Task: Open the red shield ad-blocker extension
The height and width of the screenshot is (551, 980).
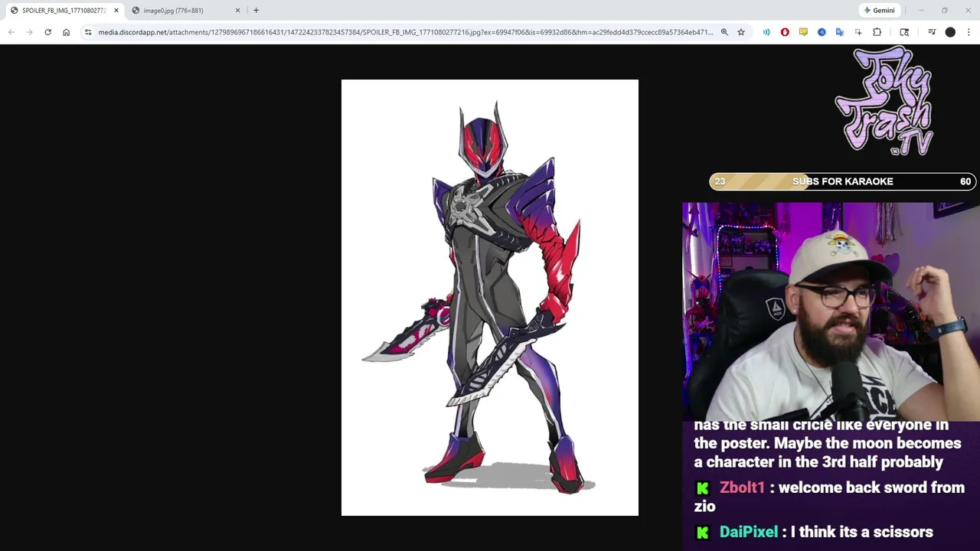Action: tap(785, 32)
